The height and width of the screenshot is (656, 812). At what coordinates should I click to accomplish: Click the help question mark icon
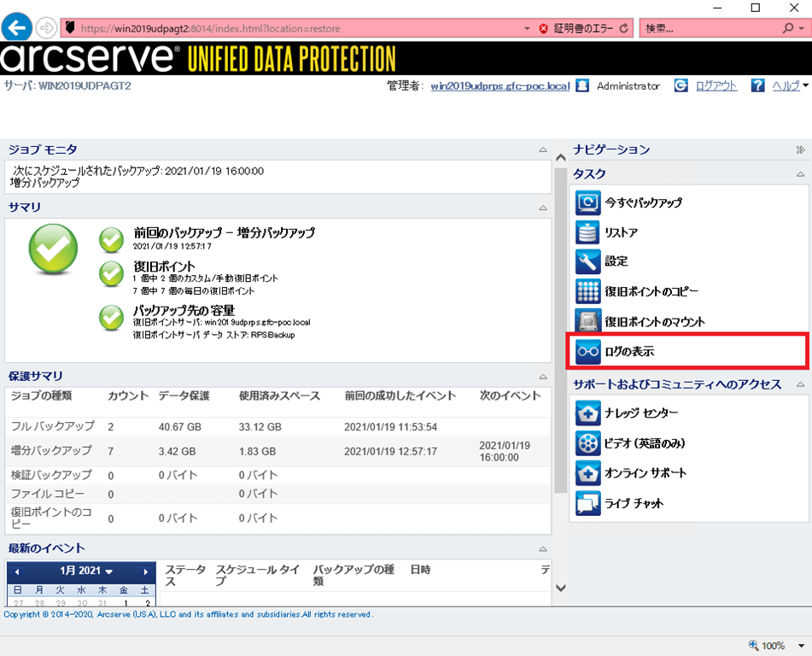[757, 85]
